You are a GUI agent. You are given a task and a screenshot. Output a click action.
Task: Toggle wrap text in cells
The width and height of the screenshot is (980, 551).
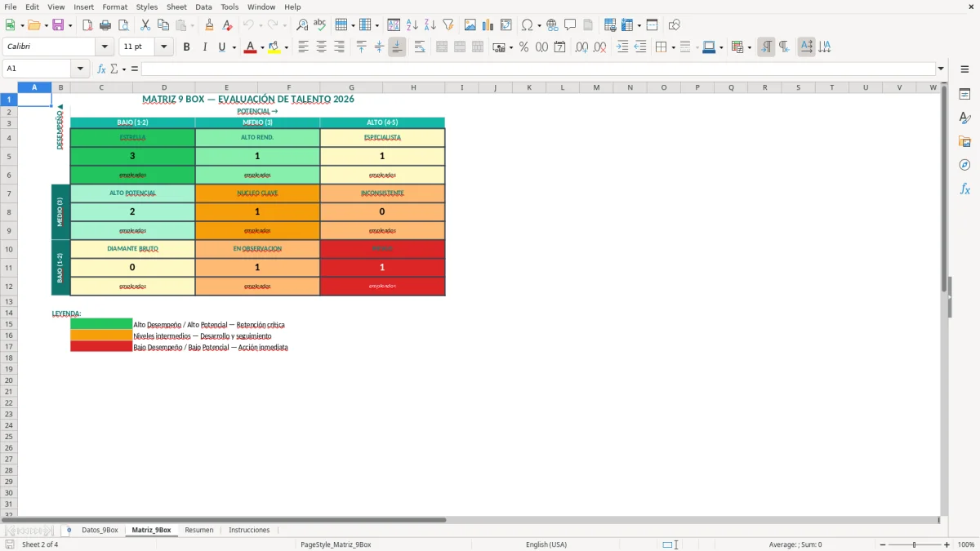point(420,47)
